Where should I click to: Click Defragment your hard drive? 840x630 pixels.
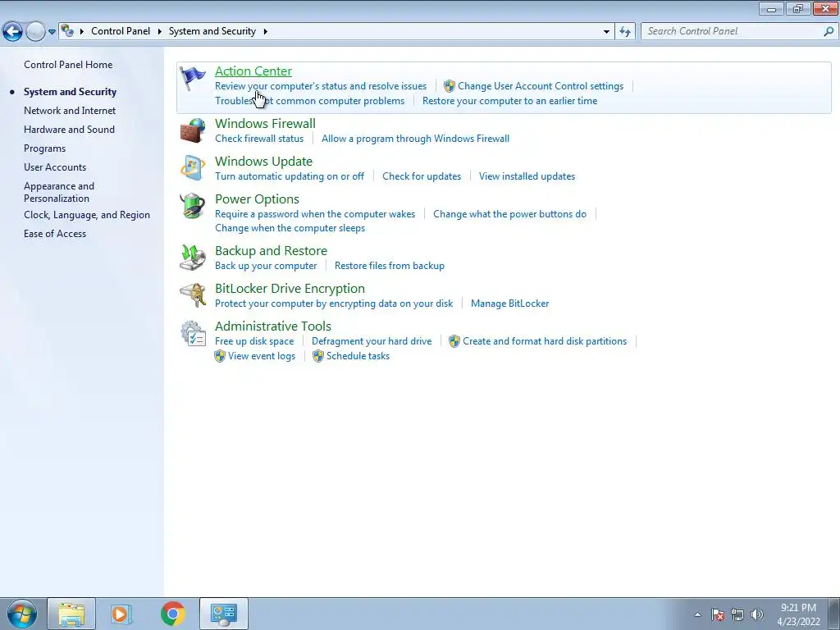coord(372,341)
